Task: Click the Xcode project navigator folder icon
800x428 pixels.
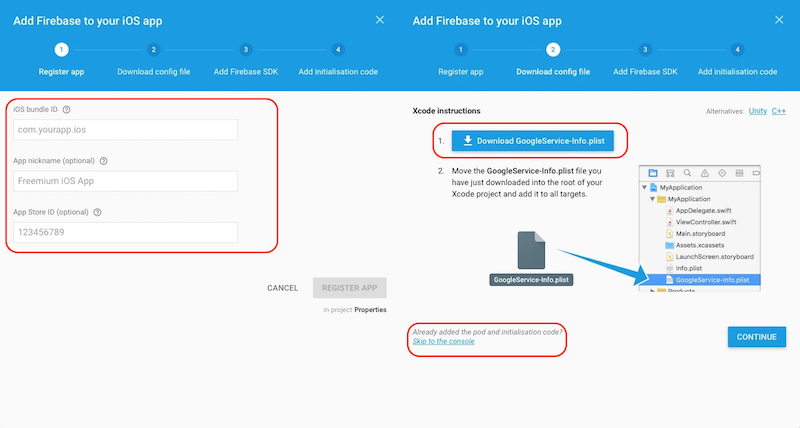Action: click(x=653, y=173)
